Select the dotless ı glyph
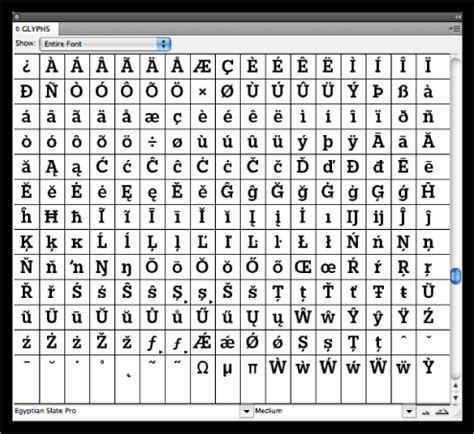 click(x=328, y=217)
